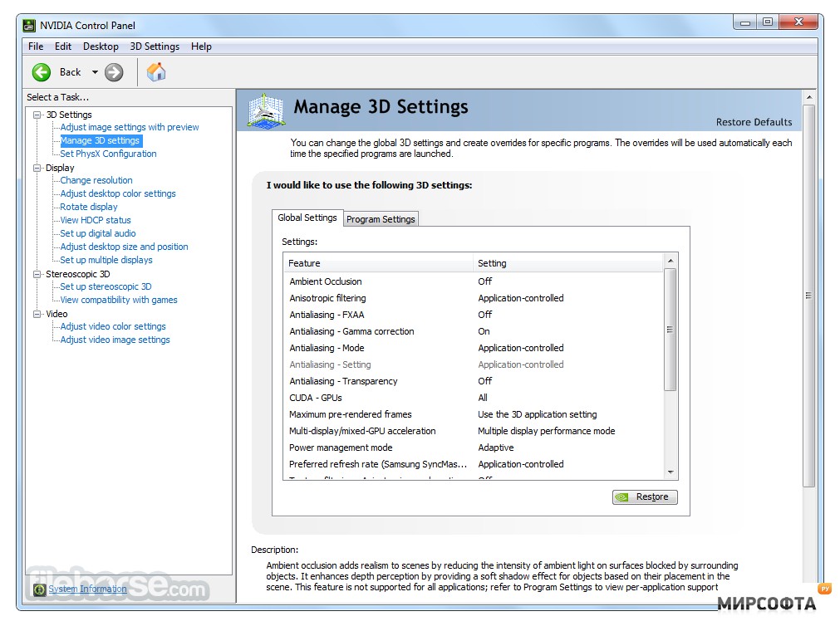Go to the Home icon
This screenshot has width=840, height=626.
pyautogui.click(x=156, y=71)
